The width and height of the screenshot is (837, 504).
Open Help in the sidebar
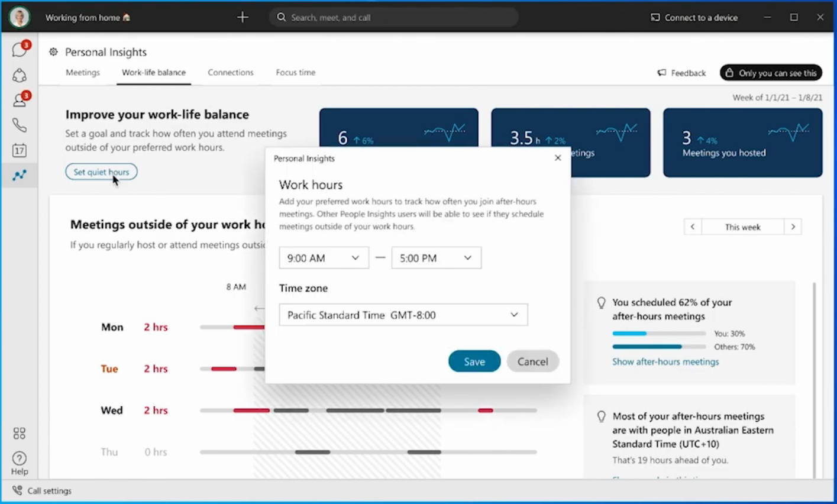pos(19,463)
